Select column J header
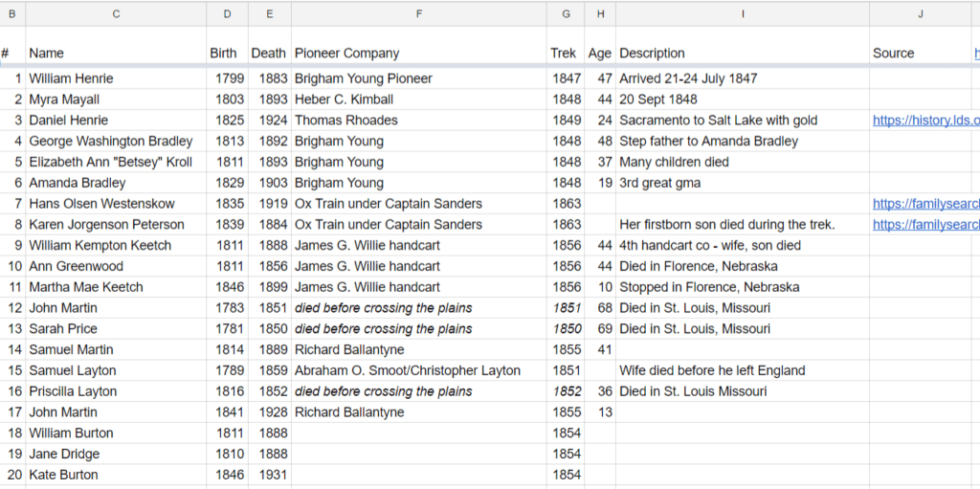The height and width of the screenshot is (489, 980). [x=921, y=13]
